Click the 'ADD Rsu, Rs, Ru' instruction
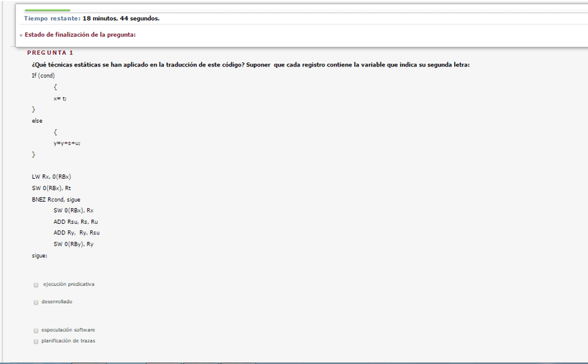Image resolution: width=588 pixels, height=364 pixels. click(76, 222)
